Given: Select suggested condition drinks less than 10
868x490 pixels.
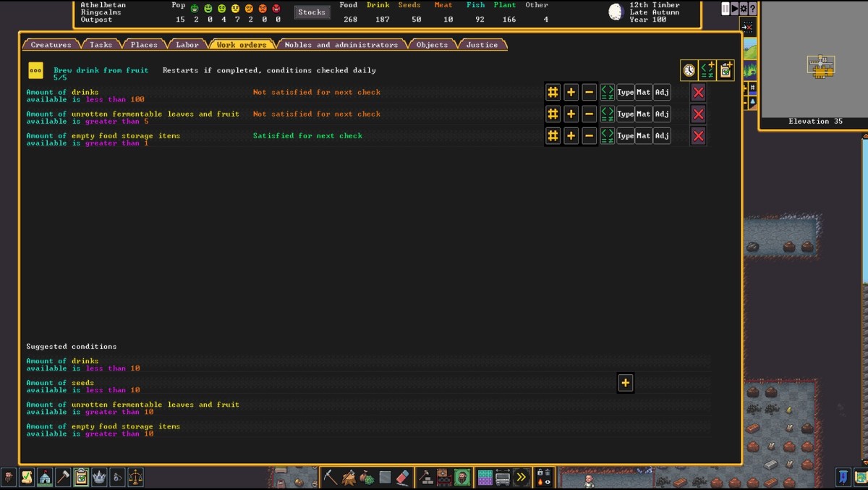Looking at the screenshot, I should (x=368, y=365).
